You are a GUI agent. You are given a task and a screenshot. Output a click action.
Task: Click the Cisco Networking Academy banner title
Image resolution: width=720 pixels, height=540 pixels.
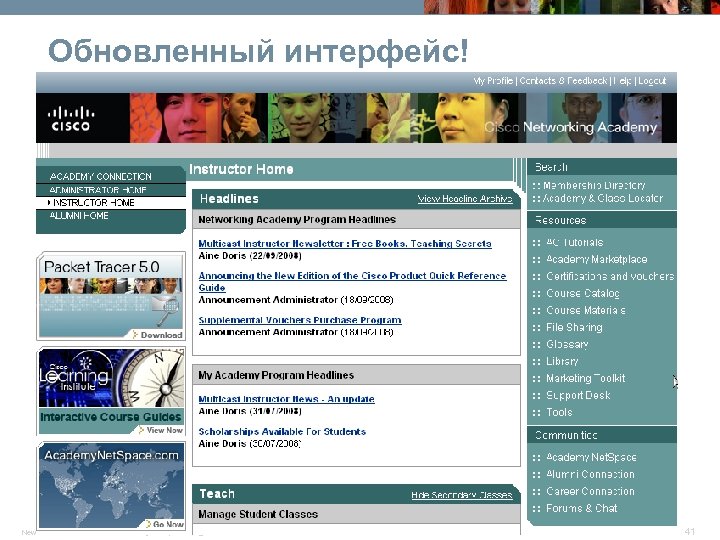click(571, 127)
